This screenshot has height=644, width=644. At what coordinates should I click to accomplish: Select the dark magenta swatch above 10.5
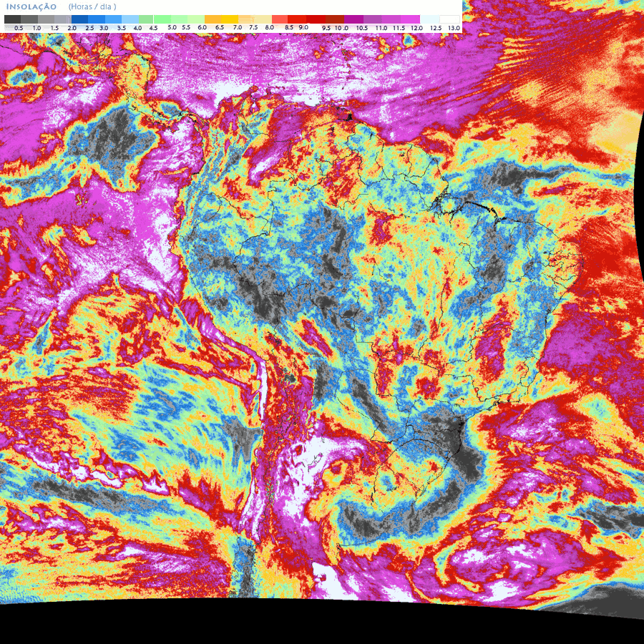353,19
